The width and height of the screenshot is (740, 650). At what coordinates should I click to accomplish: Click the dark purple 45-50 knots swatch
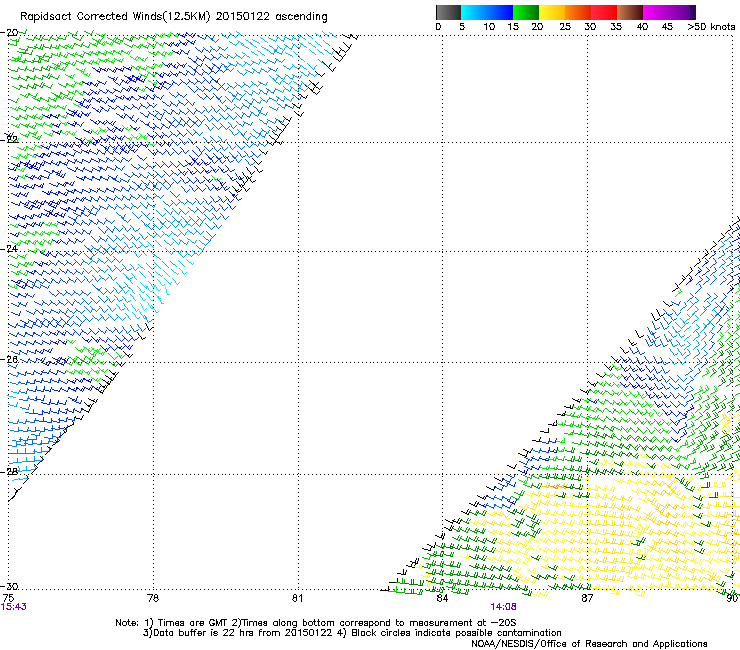[682, 12]
